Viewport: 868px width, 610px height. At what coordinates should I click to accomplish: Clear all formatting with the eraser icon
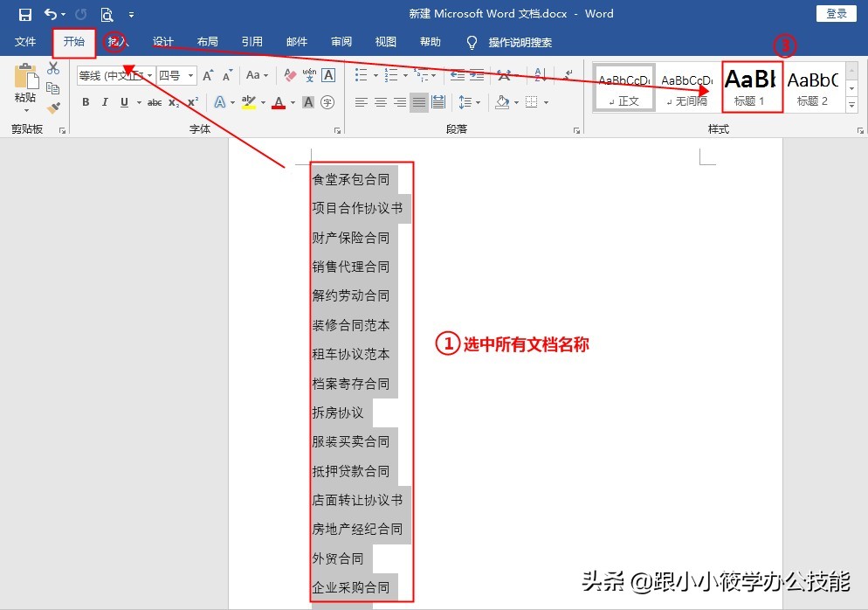coord(290,75)
